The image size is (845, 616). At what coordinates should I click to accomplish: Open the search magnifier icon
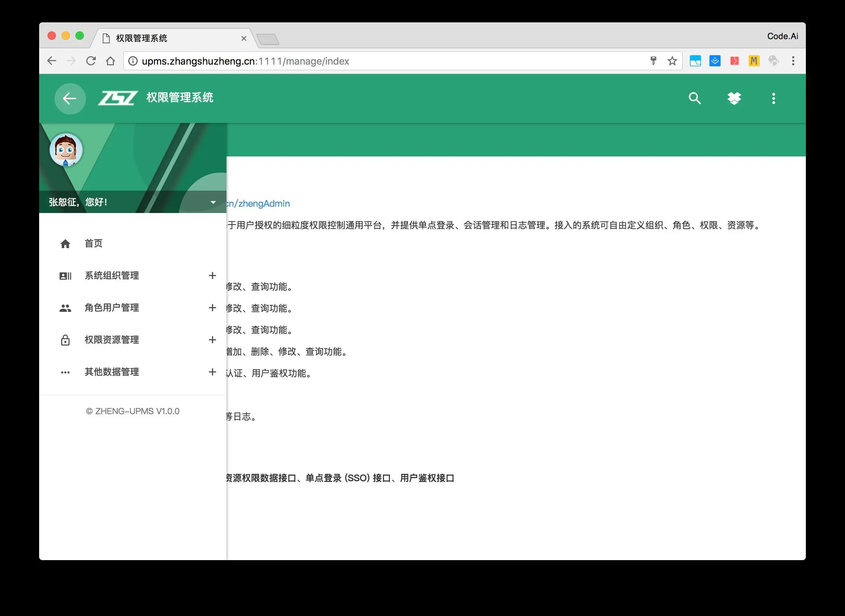coord(694,98)
